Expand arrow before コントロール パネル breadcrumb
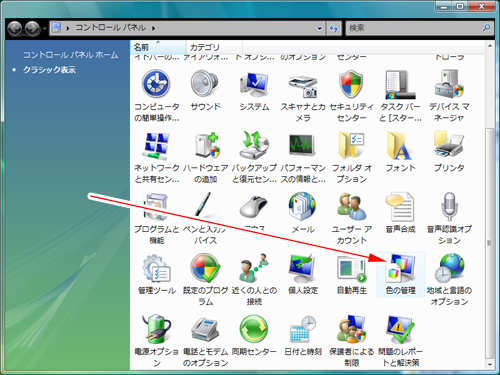This screenshot has width=500, height=375. point(68,28)
